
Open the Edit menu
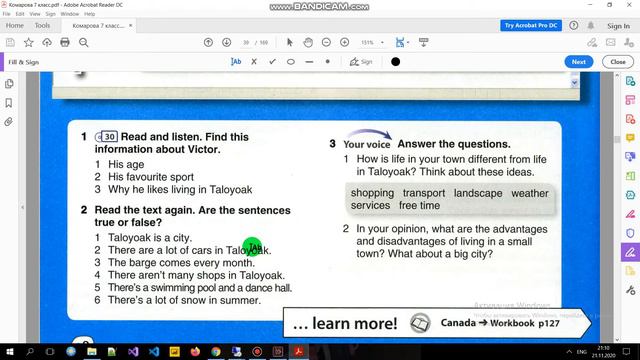pyautogui.click(x=20, y=14)
